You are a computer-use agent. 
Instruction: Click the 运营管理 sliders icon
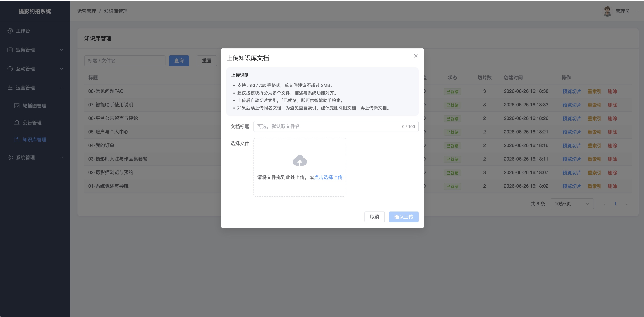[10, 88]
